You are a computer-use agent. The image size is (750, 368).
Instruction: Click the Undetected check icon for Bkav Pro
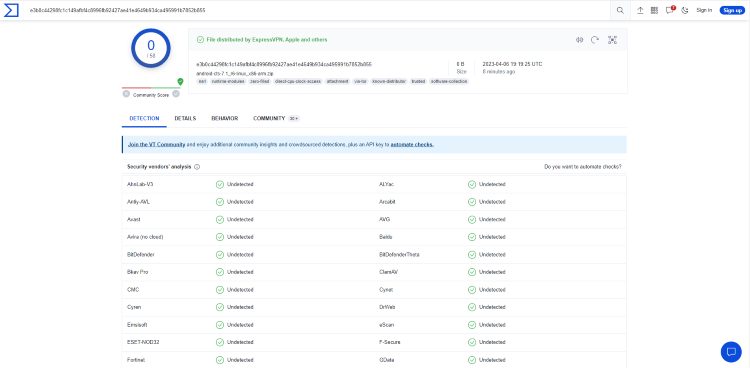coord(220,272)
